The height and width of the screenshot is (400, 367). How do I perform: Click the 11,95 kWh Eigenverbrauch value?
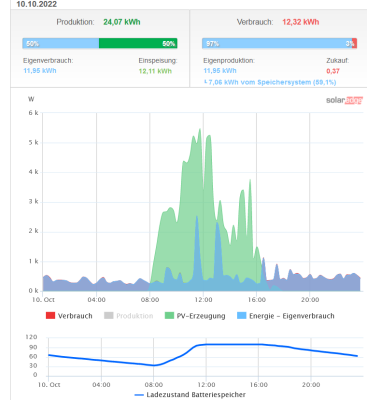(40, 71)
